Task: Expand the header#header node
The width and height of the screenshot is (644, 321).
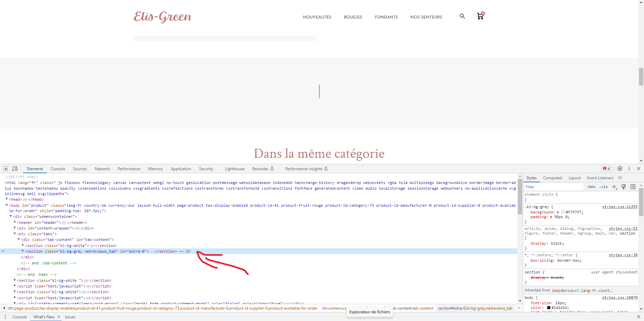Action: click(x=15, y=222)
